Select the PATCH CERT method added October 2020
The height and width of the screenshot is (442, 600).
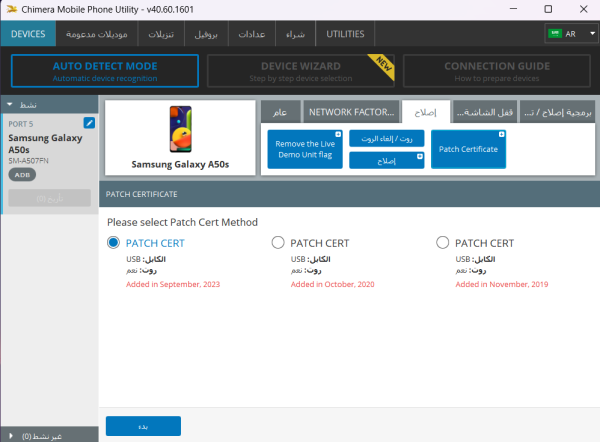(278, 242)
